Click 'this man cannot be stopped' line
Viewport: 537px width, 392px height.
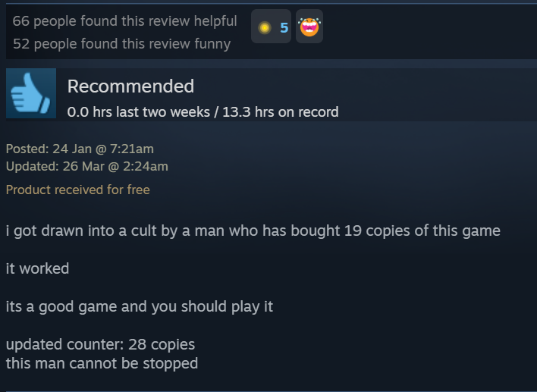pos(102,363)
